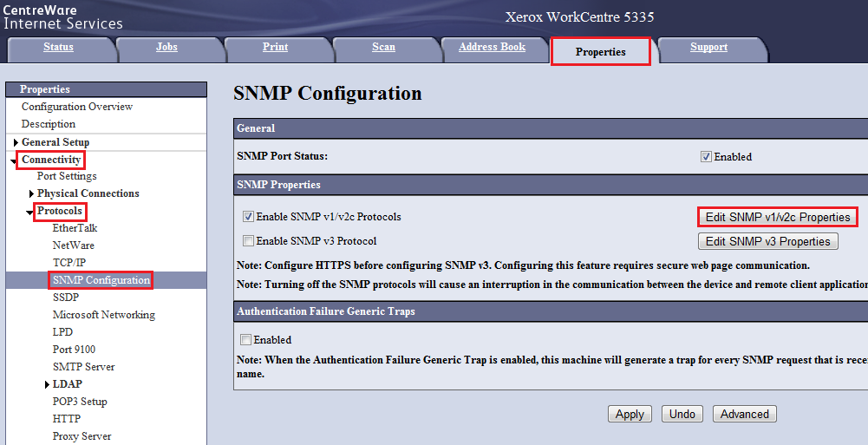The height and width of the screenshot is (445, 868).
Task: Expand the Physical Connections arrow
Action: click(x=32, y=193)
